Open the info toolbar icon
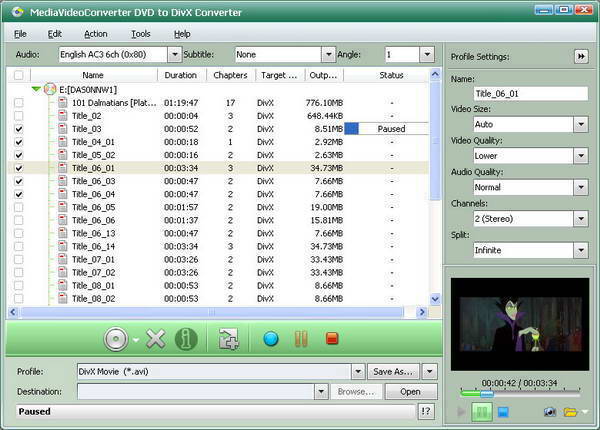Image resolution: width=600 pixels, height=430 pixels. click(186, 339)
